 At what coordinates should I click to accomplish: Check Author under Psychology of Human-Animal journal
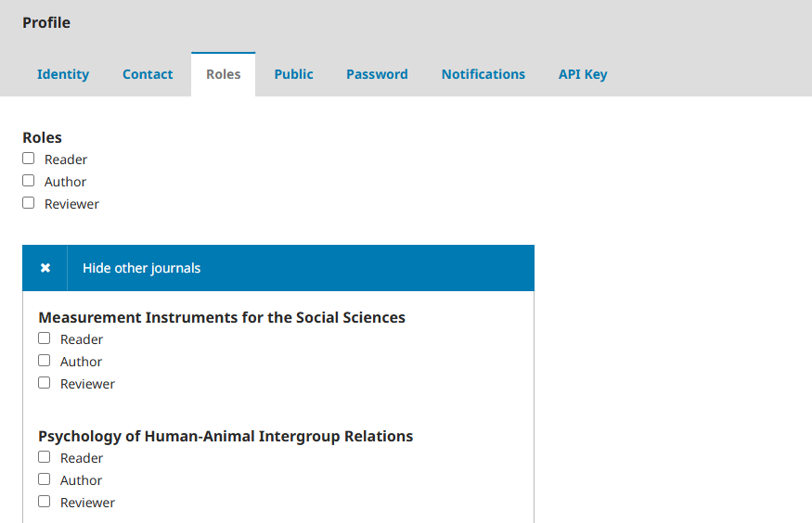click(x=45, y=479)
